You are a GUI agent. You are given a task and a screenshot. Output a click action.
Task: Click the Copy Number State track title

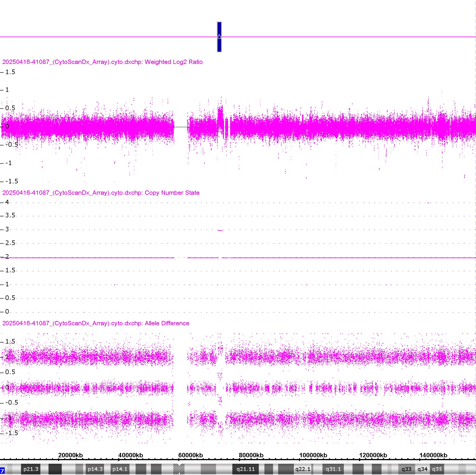[101, 193]
